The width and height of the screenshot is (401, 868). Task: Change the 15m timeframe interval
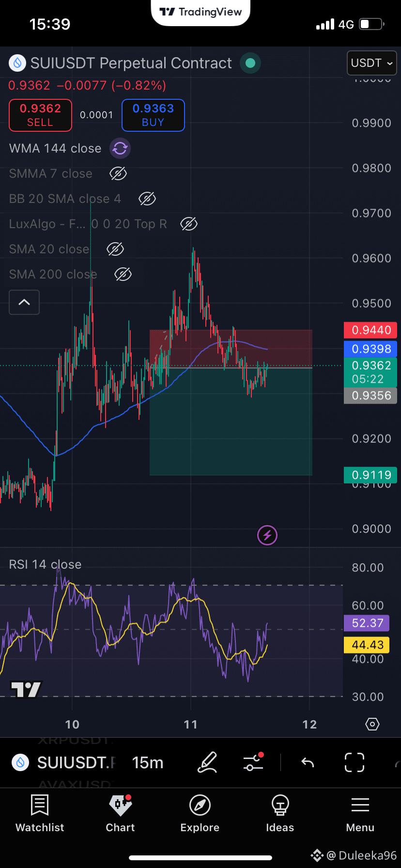pos(148,762)
